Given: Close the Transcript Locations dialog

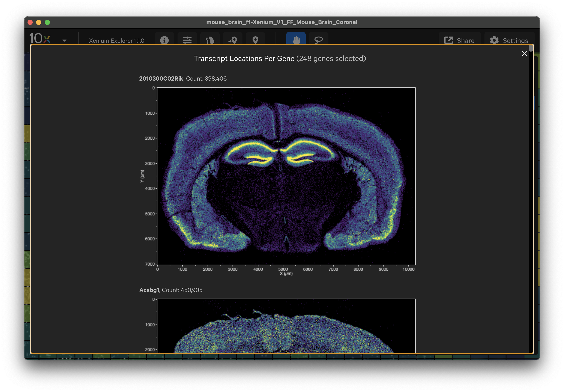Looking at the screenshot, I should click(524, 53).
